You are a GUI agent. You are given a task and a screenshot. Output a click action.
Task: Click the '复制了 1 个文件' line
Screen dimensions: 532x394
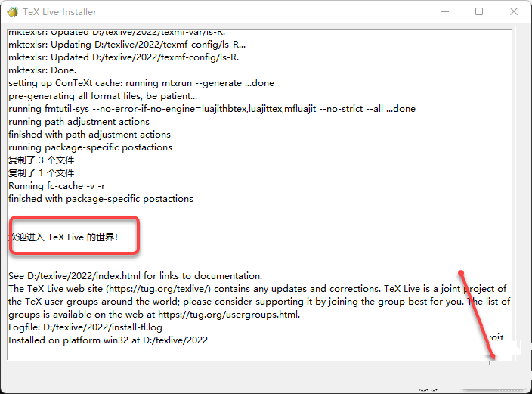point(41,173)
